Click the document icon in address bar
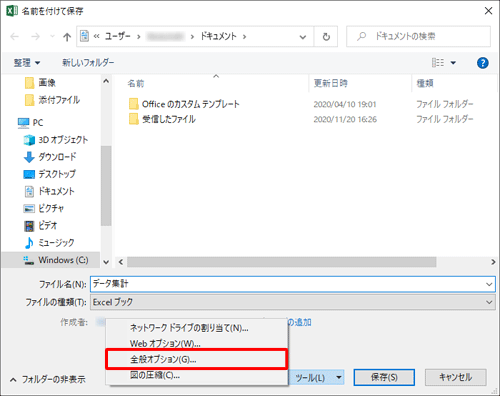The height and width of the screenshot is (396, 500). (85, 36)
